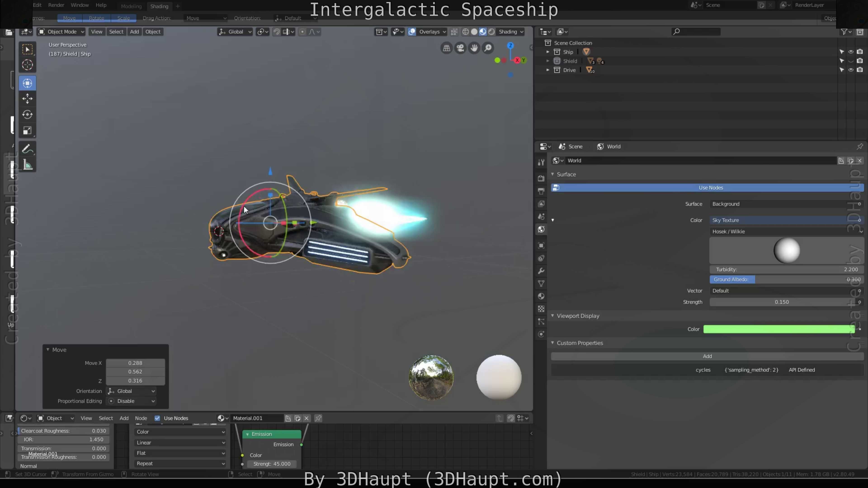This screenshot has height=488, width=868.
Task: Toggle Drive collection render camera icon
Action: pyautogui.click(x=860, y=70)
